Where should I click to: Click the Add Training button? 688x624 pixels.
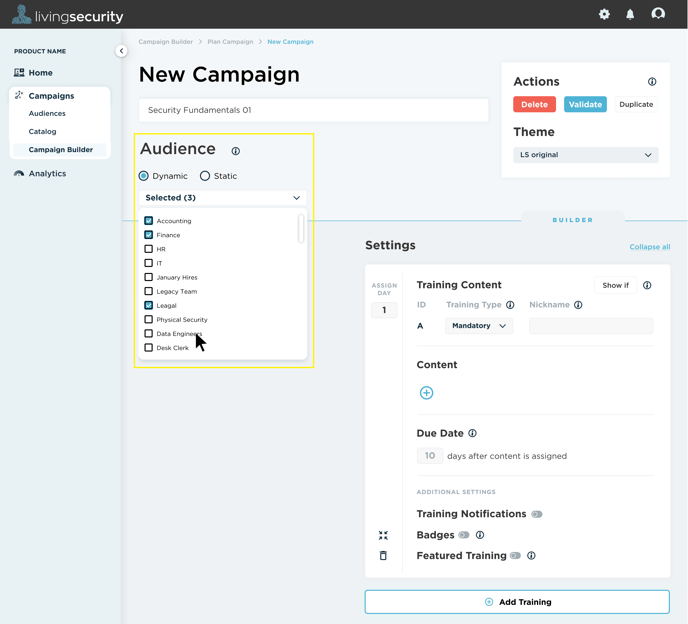(517, 602)
